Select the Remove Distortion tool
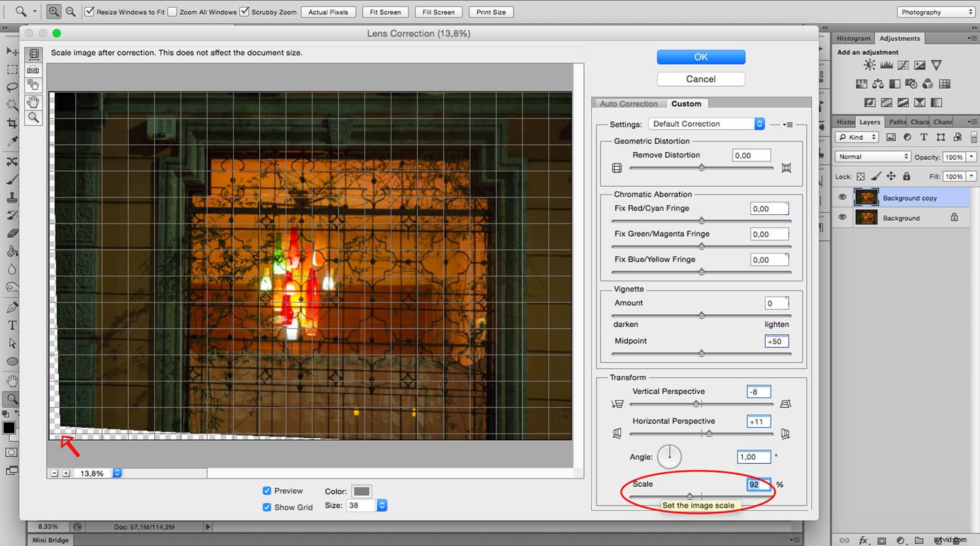The image size is (980, 546). click(33, 55)
